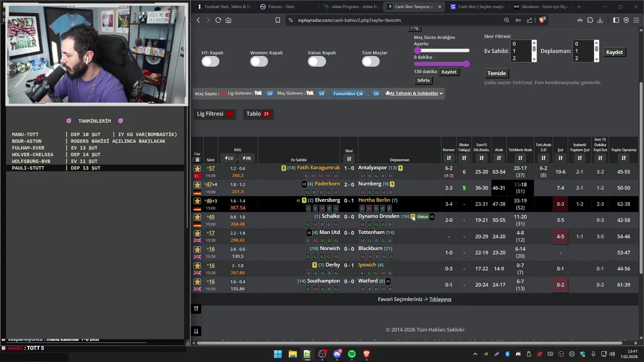
Task: Adjust the upper match-time range slider
Action: point(442,50)
